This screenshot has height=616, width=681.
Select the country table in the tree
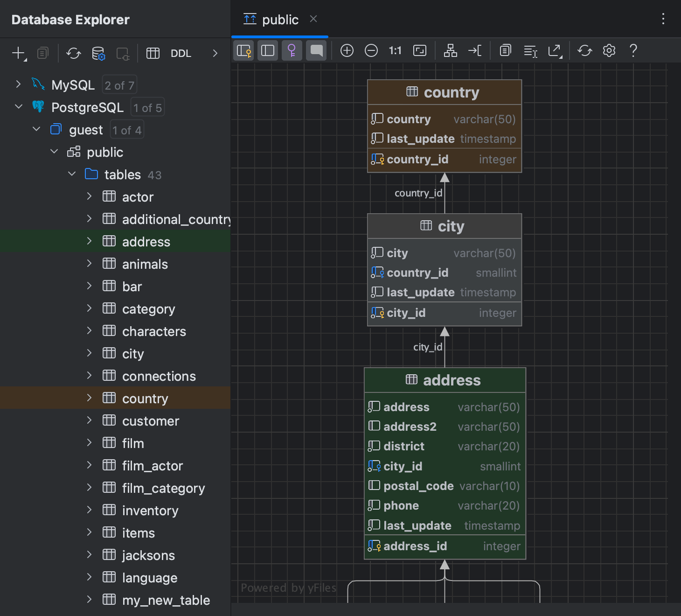[145, 398]
